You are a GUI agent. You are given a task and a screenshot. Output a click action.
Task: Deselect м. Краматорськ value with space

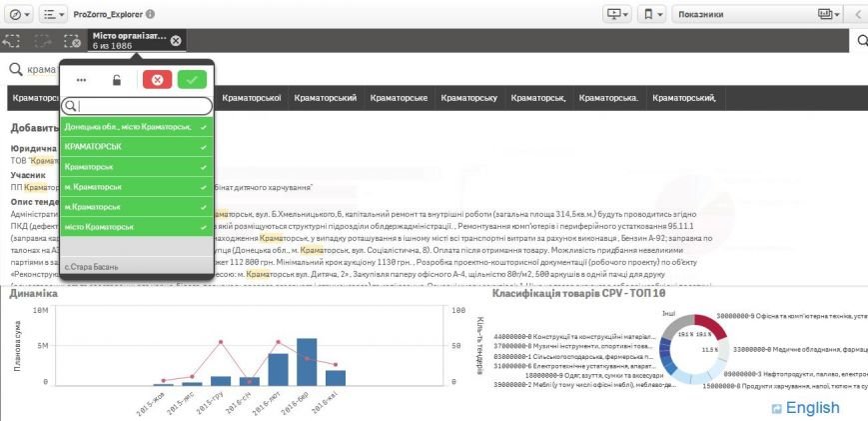pyautogui.click(x=137, y=187)
